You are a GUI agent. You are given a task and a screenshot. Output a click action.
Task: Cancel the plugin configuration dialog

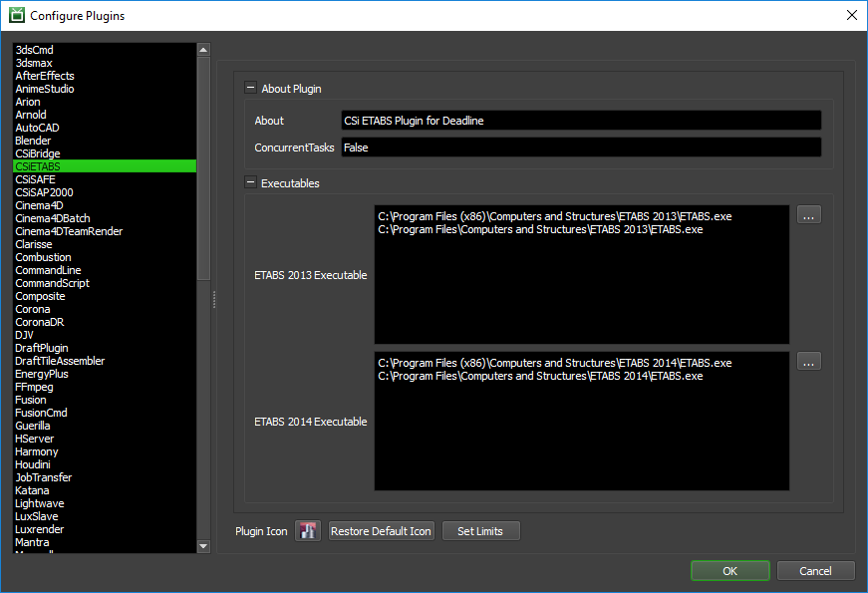[815, 571]
